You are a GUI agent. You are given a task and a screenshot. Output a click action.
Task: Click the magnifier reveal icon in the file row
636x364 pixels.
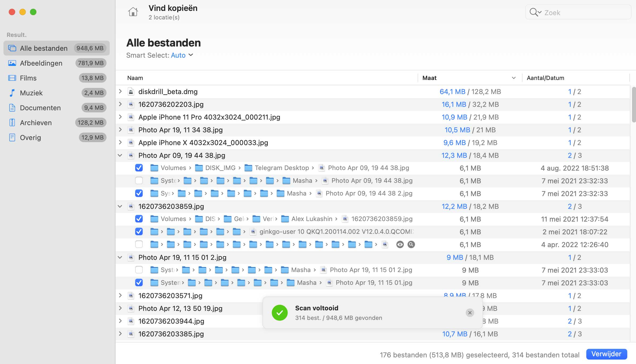point(411,244)
